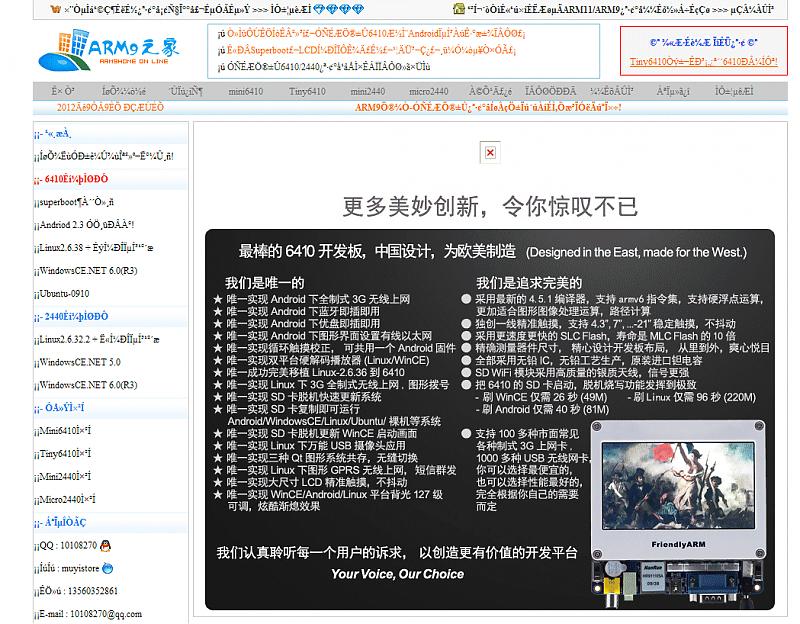Open WindowsCE.NET 6.0(R3) in the 2440 section
This screenshot has height=624, width=800.
pyautogui.click(x=86, y=385)
